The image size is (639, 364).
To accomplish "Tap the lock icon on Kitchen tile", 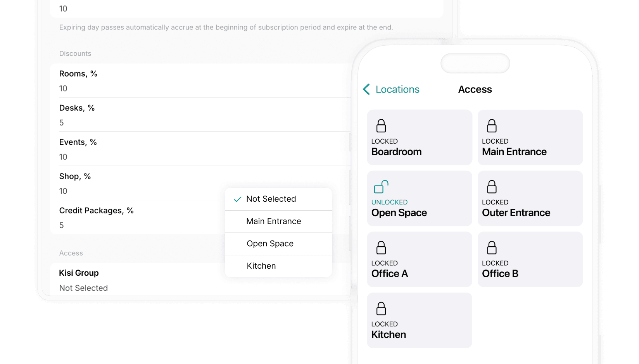I will (x=380, y=308).
